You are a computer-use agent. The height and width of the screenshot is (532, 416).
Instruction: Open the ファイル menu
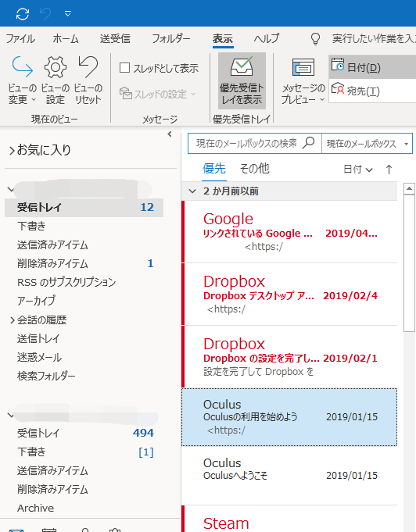point(20,39)
